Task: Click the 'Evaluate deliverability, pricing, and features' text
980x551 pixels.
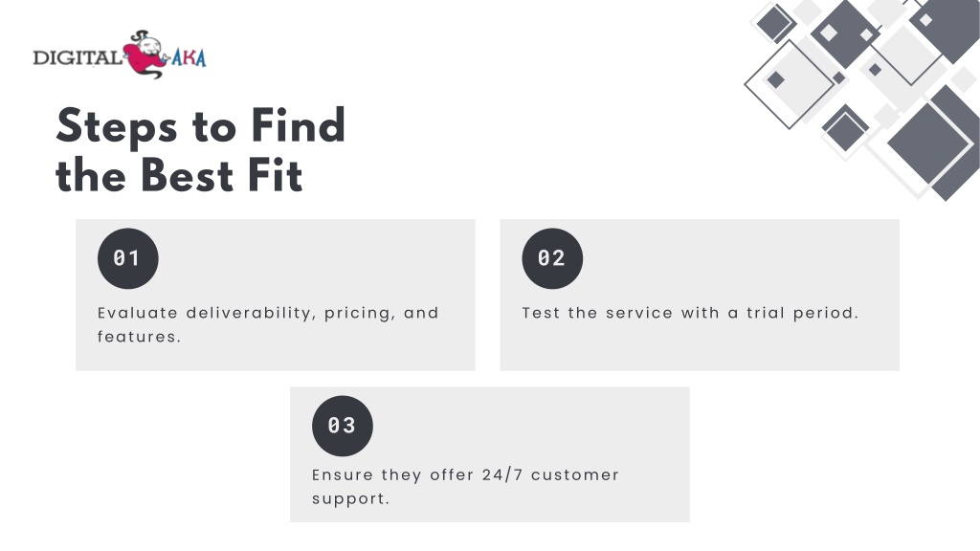Action: 268,324
